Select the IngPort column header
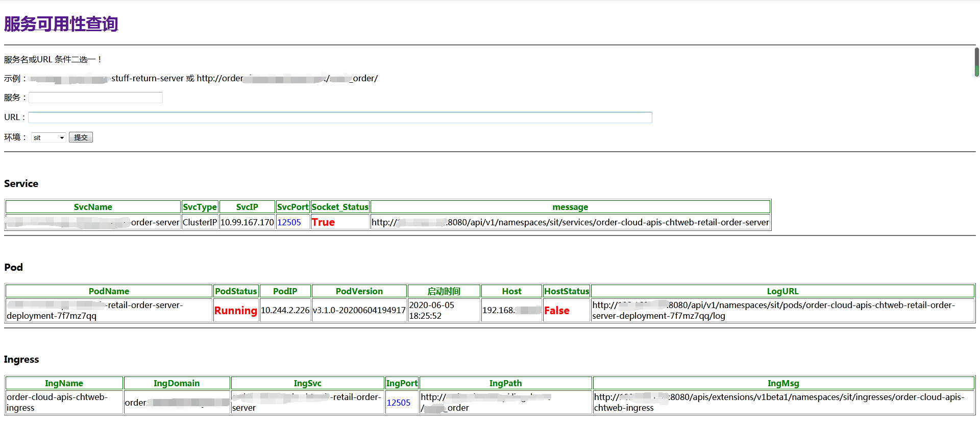The image size is (980, 423). click(x=402, y=383)
